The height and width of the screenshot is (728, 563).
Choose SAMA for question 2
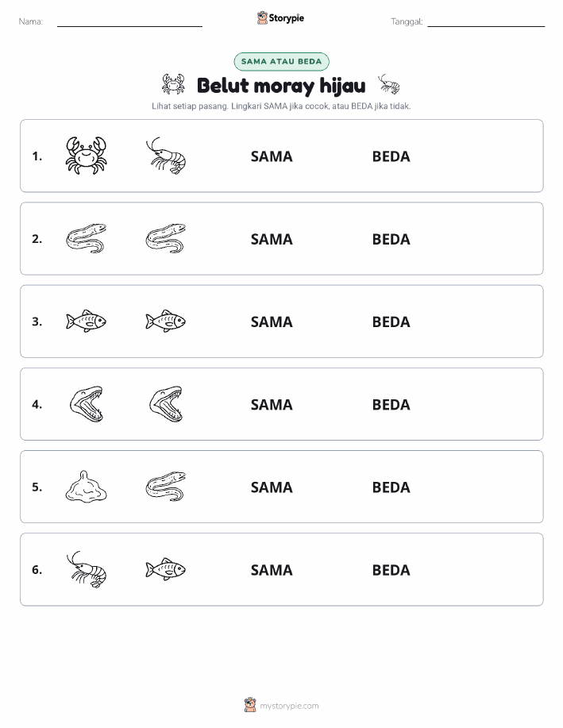272,239
